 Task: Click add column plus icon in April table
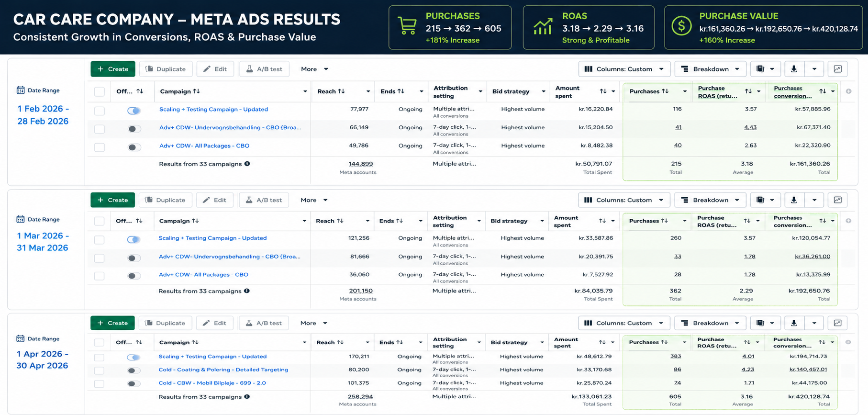[848, 342]
